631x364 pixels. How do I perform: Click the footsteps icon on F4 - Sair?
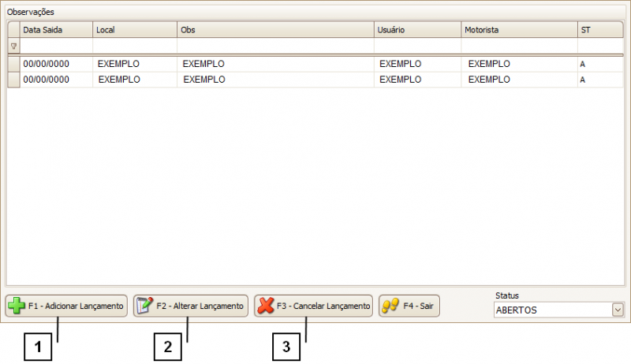[390, 306]
